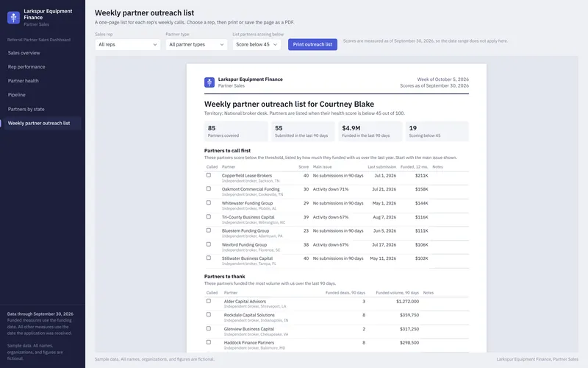Click partner name Oakmont Commercial Funding
The width and height of the screenshot is (588, 368).
click(251, 189)
